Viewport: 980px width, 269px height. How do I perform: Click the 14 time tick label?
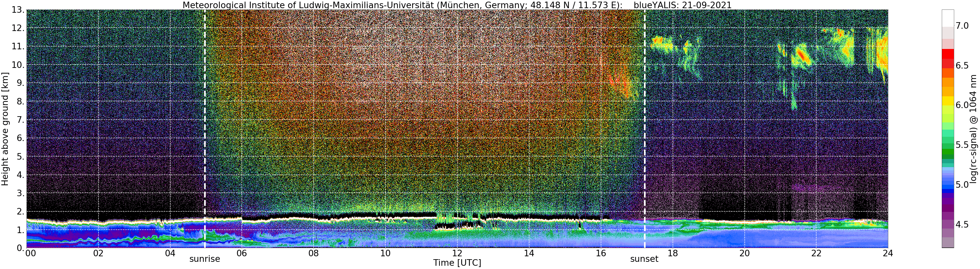click(x=529, y=253)
